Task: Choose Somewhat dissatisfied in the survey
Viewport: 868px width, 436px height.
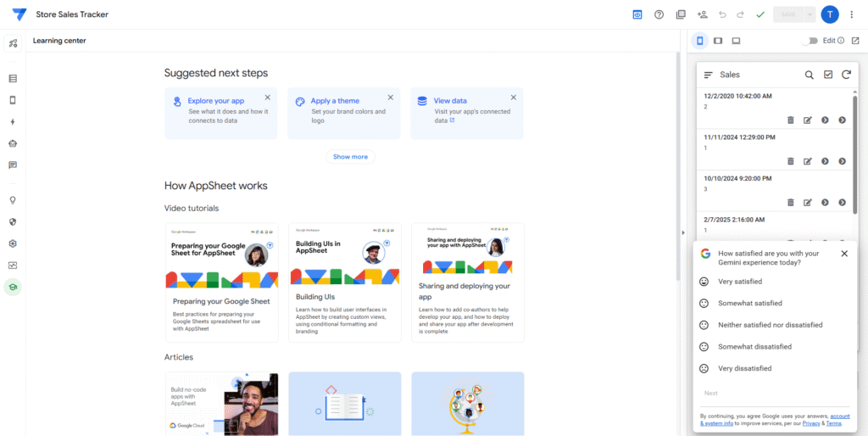Action: pyautogui.click(x=754, y=347)
